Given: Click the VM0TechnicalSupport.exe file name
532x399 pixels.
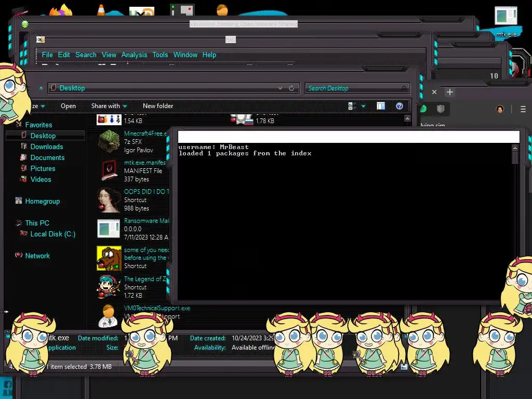Looking at the screenshot, I should 157,308.
